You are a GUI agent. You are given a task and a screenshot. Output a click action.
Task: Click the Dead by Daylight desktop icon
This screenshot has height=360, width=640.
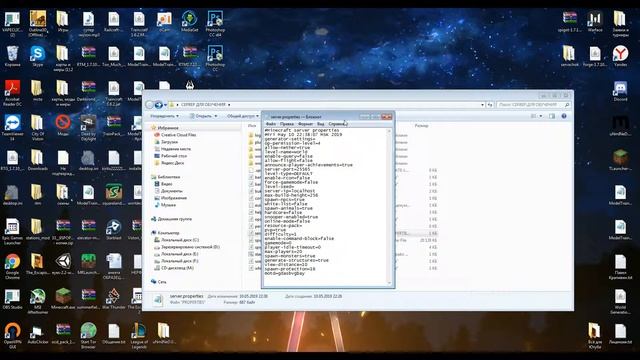88,128
